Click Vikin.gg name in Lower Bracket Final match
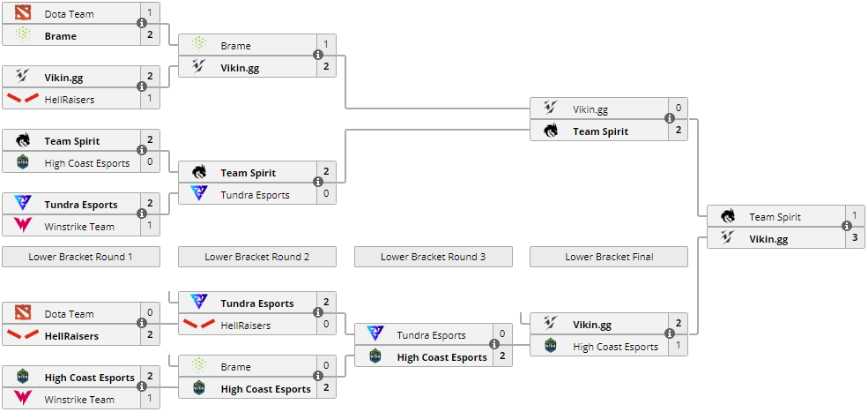 [x=592, y=324]
